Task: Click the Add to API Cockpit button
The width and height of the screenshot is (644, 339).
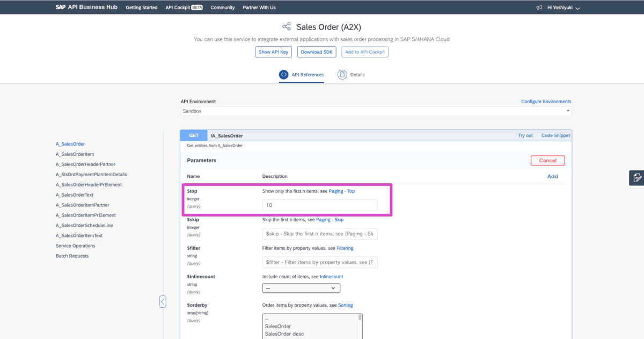Action: [365, 52]
